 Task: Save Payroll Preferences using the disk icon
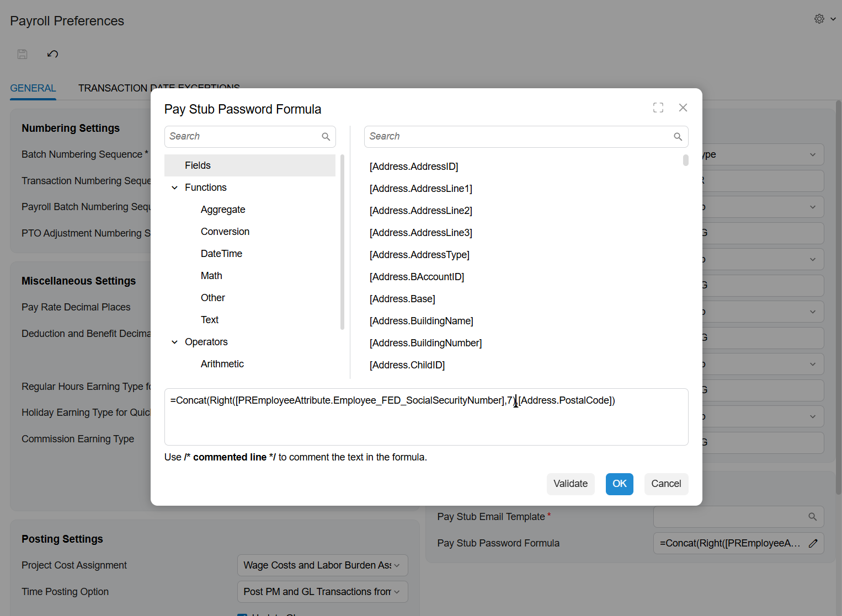22,54
